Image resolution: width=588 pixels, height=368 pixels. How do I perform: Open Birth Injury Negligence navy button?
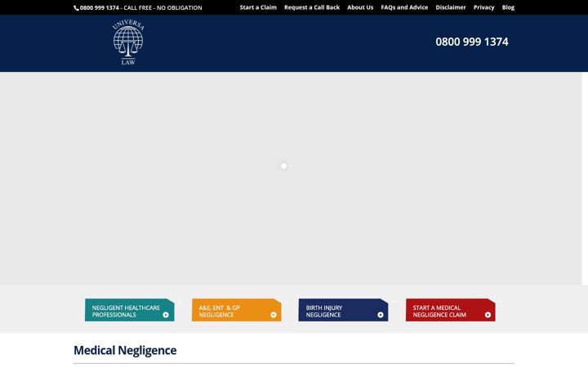[x=344, y=310]
